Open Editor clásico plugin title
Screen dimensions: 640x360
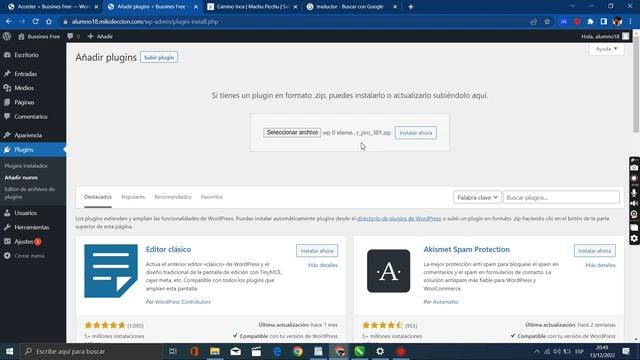[x=168, y=249]
